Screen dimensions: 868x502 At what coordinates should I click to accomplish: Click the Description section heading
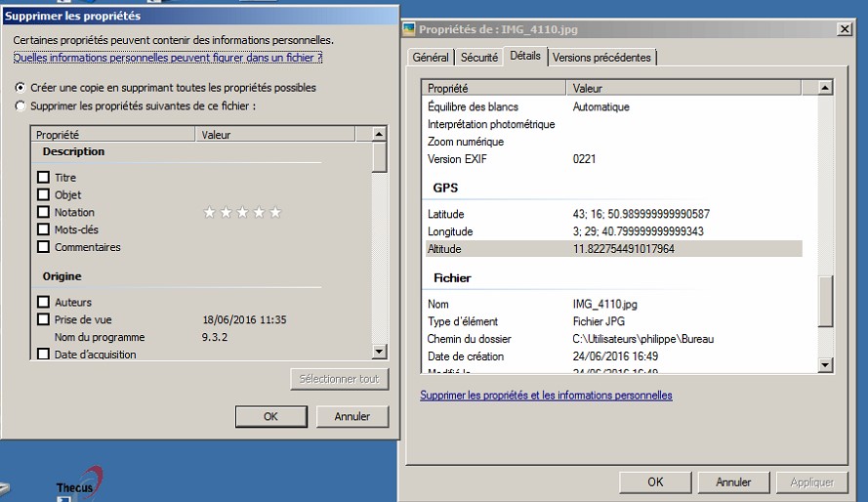coord(73,151)
